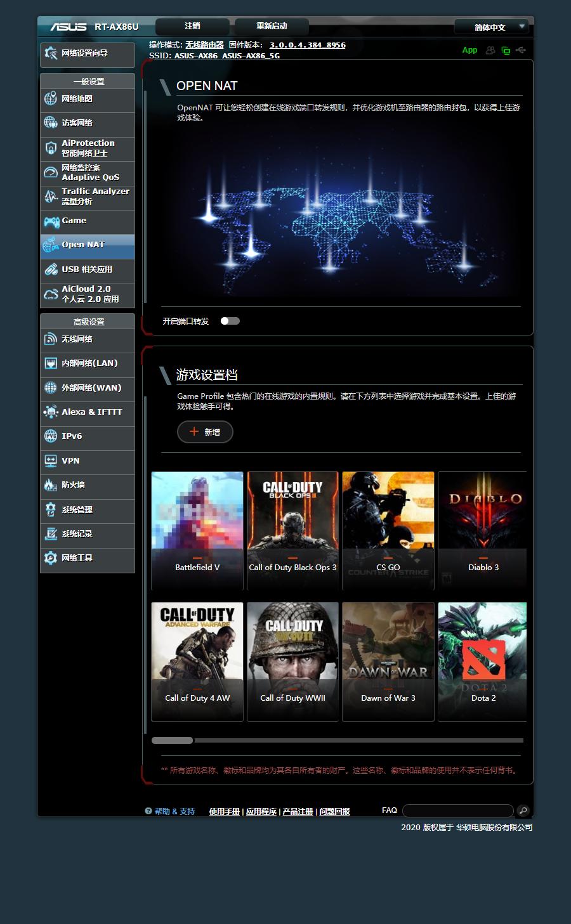
Task: Select the USB 相关应用 sidebar icon
Action: (x=87, y=270)
